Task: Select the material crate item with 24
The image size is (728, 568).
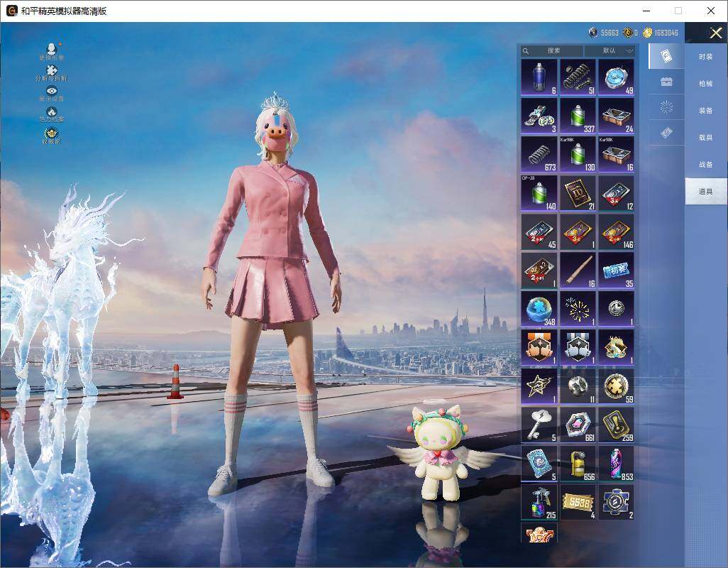Action: click(x=616, y=116)
